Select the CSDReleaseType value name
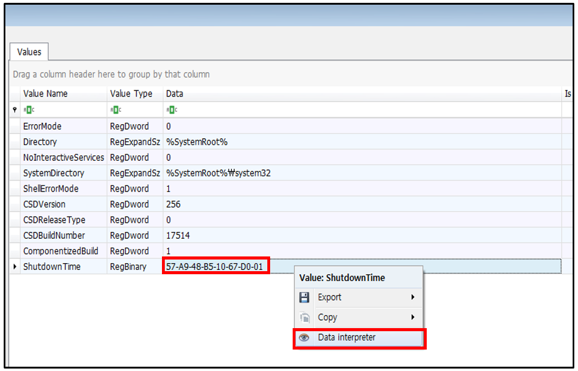The image size is (578, 371). (54, 220)
